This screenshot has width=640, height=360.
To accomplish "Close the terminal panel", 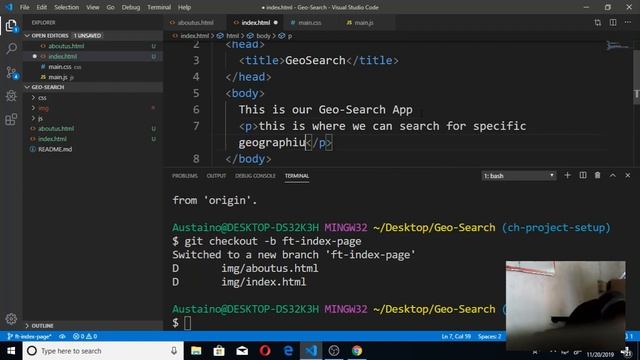I will pos(628,175).
